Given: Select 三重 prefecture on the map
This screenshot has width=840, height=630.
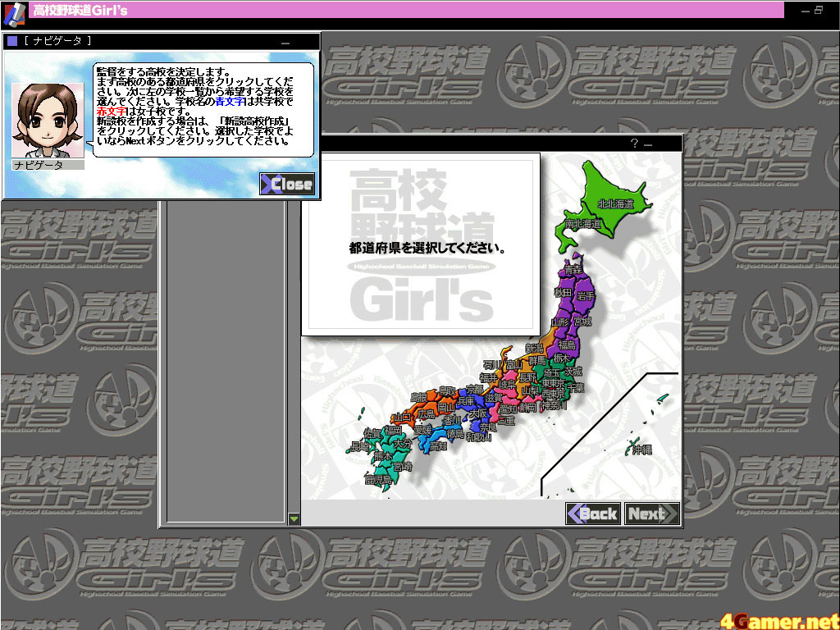Looking at the screenshot, I should pos(506,421).
